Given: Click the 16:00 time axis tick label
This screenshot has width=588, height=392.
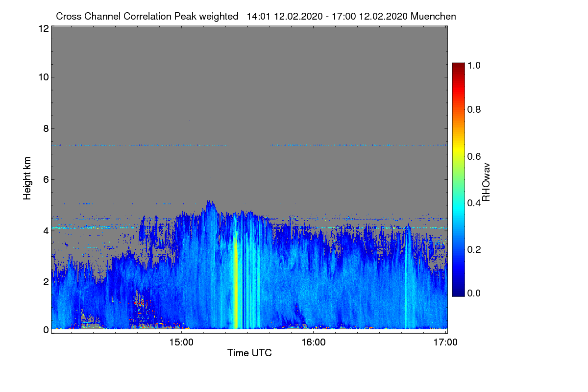Looking at the screenshot, I should pos(313,343).
